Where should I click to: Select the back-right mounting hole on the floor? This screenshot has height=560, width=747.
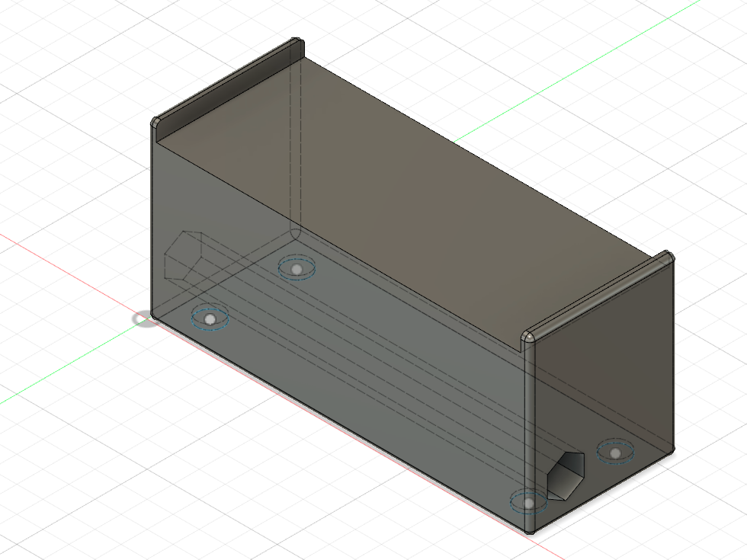[x=615, y=453]
